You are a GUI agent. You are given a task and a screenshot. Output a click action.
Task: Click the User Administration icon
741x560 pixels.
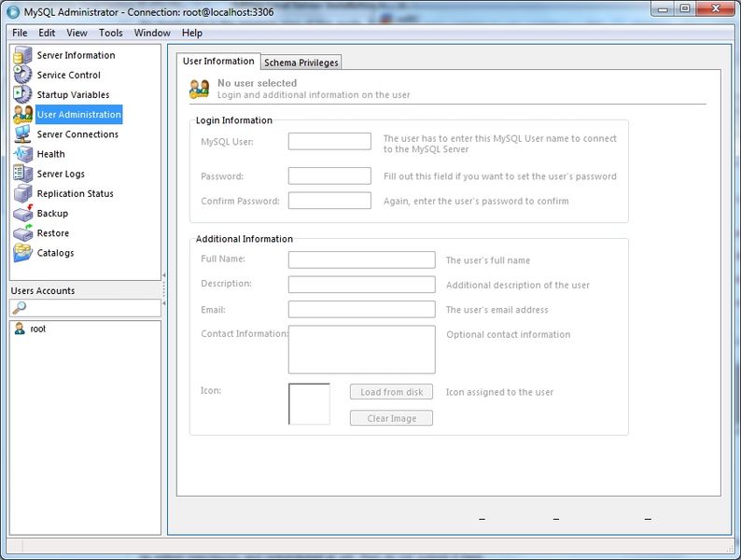[x=22, y=115]
